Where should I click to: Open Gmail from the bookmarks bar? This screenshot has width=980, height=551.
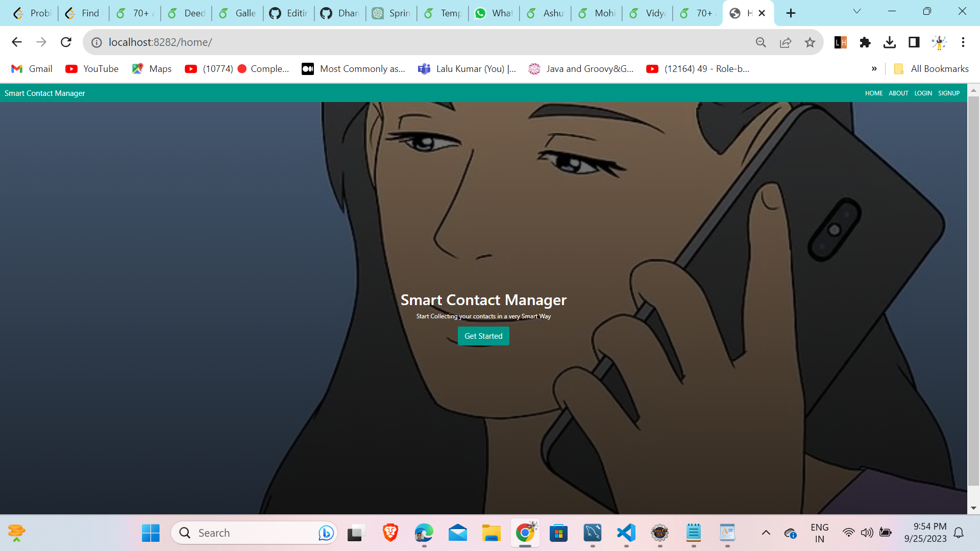coord(32,68)
